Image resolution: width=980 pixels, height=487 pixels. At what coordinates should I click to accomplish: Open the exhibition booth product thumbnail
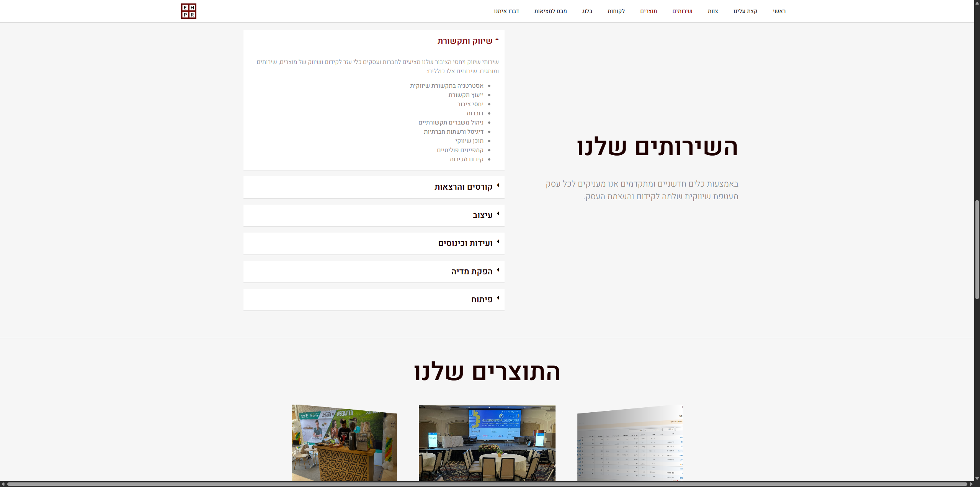(344, 443)
